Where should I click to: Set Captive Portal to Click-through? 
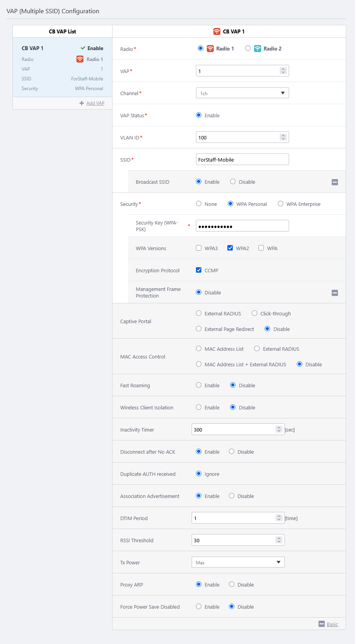click(255, 313)
